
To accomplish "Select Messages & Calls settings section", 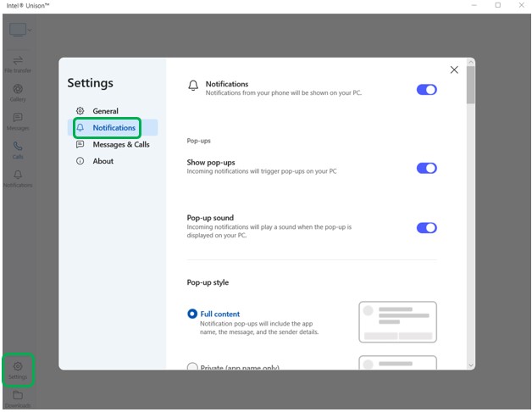I will click(113, 144).
